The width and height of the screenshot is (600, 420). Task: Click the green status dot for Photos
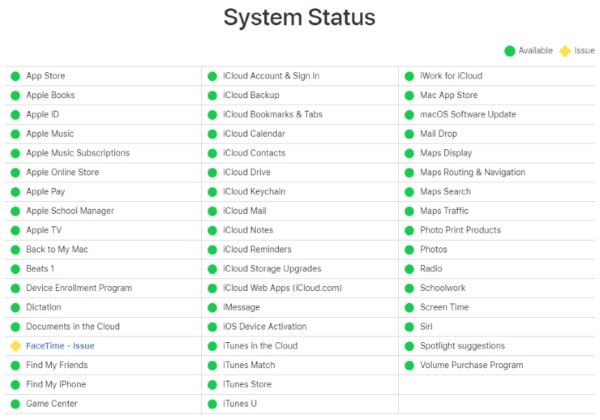tap(409, 250)
